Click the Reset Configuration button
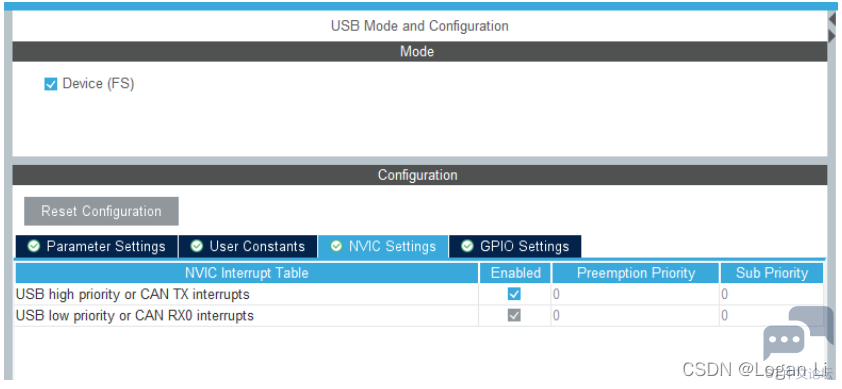This screenshot has height=389, width=842. pos(101,211)
